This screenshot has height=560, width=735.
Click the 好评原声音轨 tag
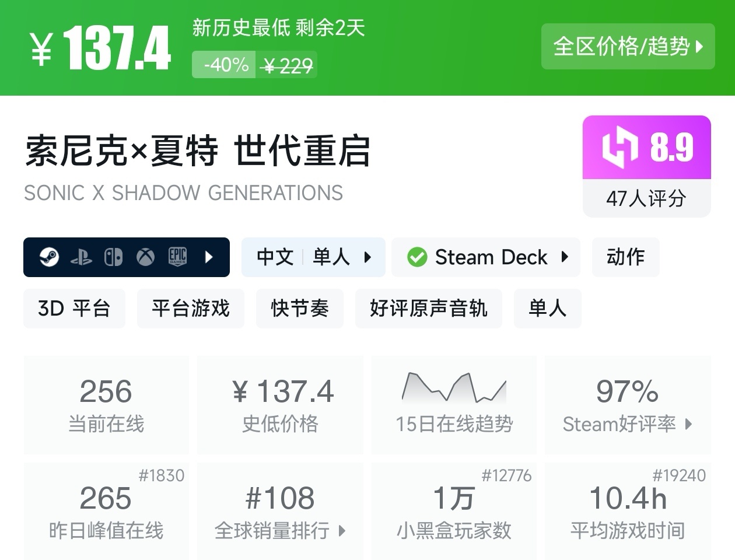click(x=428, y=308)
